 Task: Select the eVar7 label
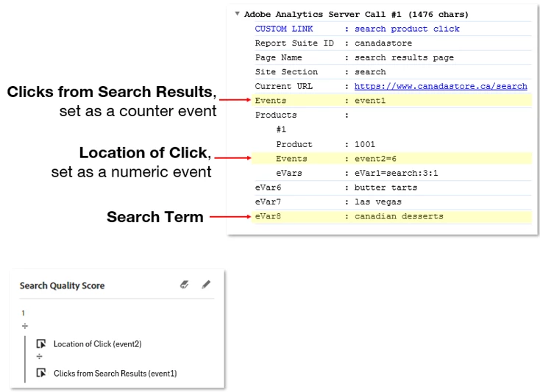(x=268, y=202)
